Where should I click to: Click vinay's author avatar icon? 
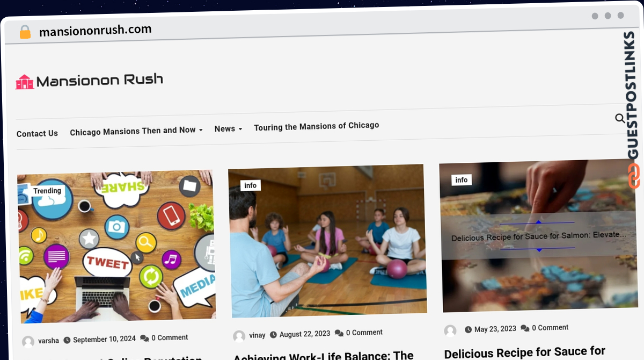(x=239, y=336)
